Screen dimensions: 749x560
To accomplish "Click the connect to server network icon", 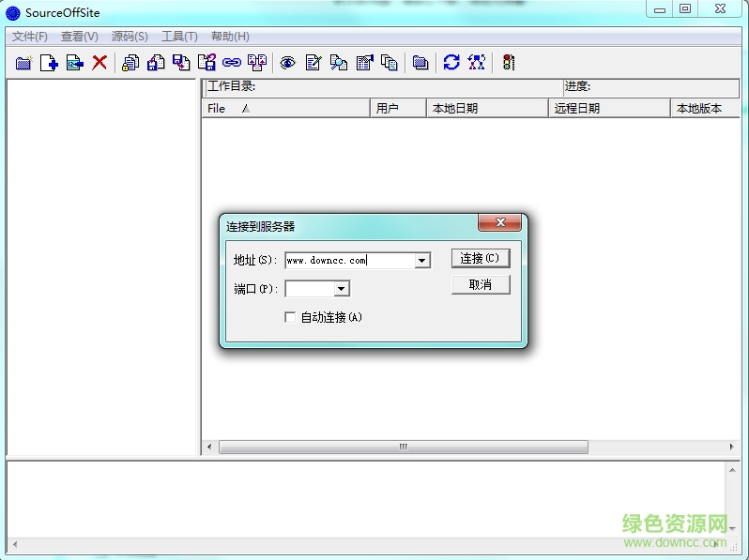I will click(x=477, y=63).
